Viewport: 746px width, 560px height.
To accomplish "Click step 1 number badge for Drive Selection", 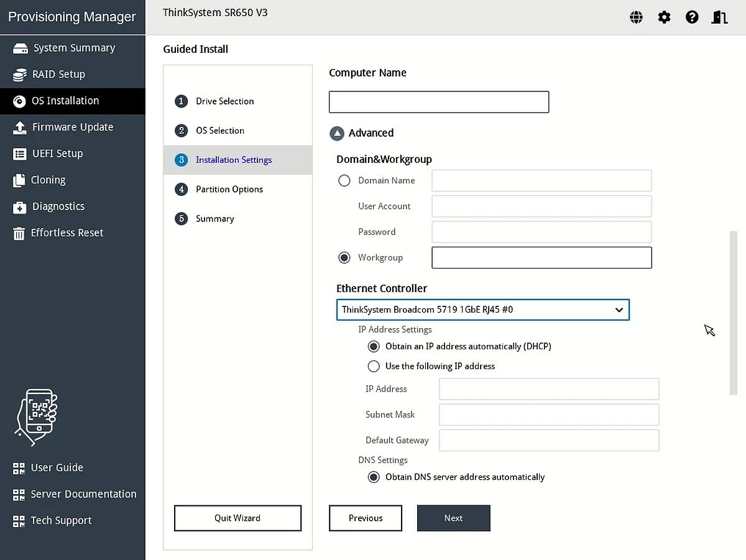I will 182,101.
